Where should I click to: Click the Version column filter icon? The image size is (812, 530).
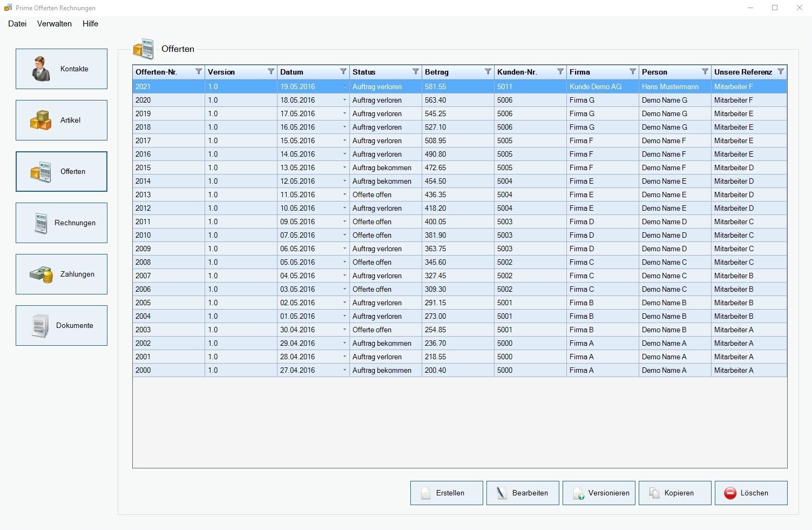(x=271, y=72)
